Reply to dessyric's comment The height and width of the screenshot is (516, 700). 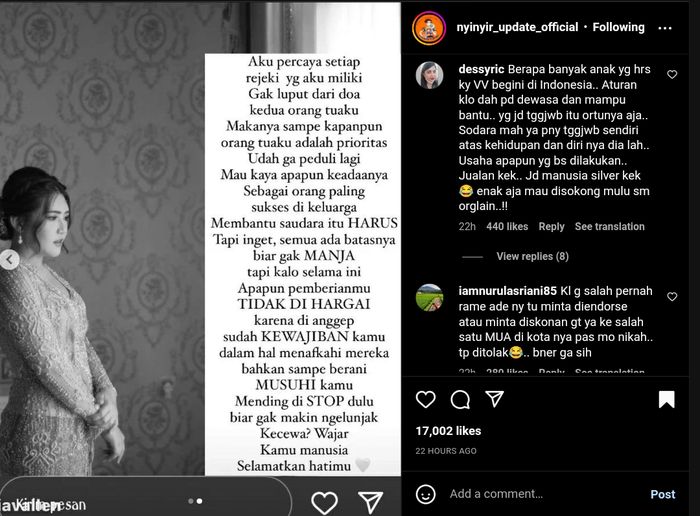(551, 227)
